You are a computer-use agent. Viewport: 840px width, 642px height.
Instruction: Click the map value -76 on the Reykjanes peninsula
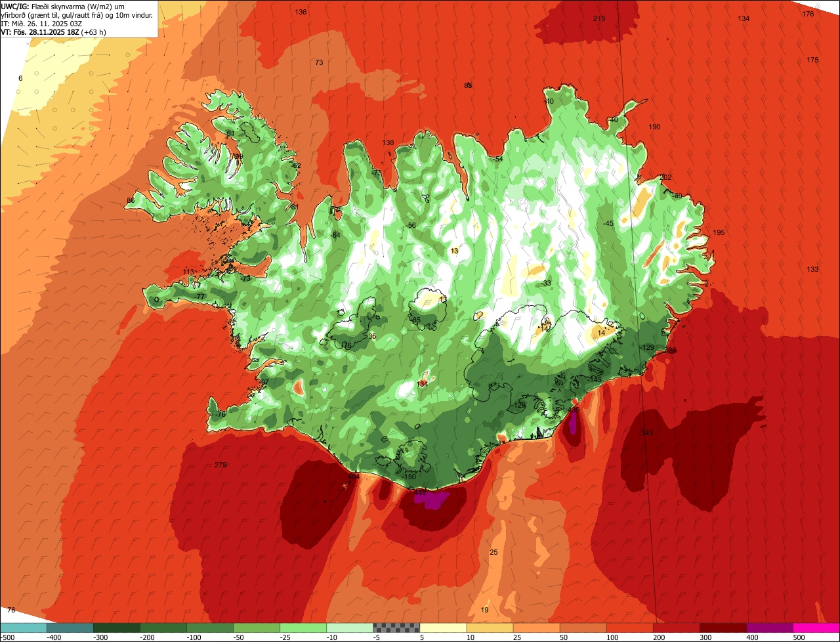click(x=220, y=414)
